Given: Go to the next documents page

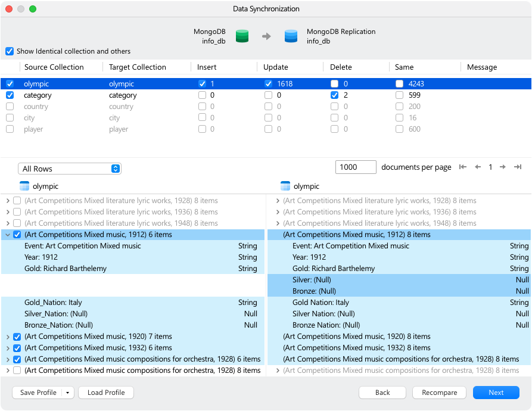Looking at the screenshot, I should point(503,167).
